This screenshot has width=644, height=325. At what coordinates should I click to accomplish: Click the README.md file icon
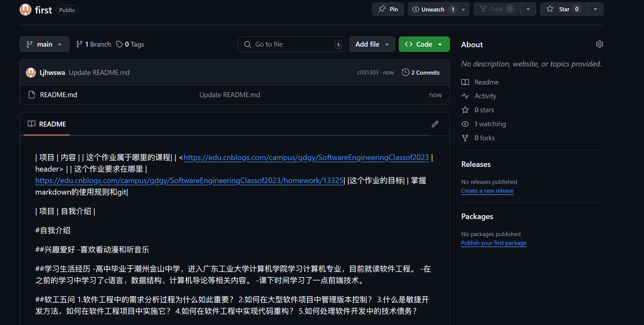(32, 95)
